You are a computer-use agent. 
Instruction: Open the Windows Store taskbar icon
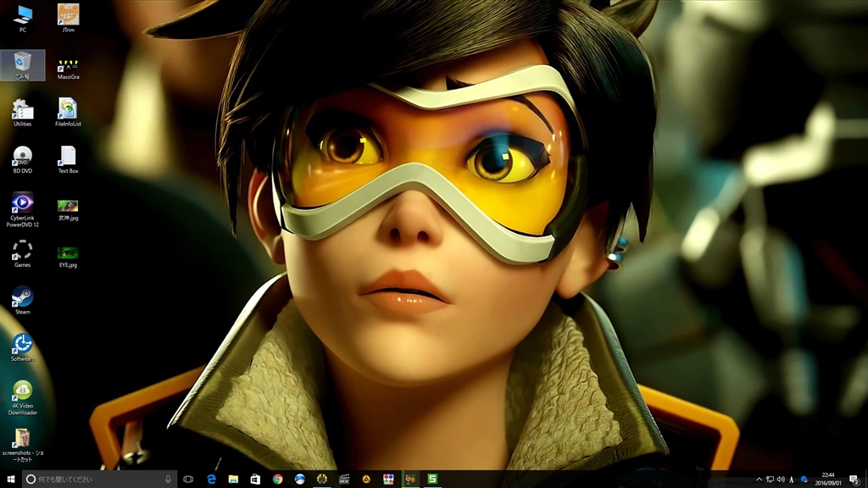[x=255, y=480]
